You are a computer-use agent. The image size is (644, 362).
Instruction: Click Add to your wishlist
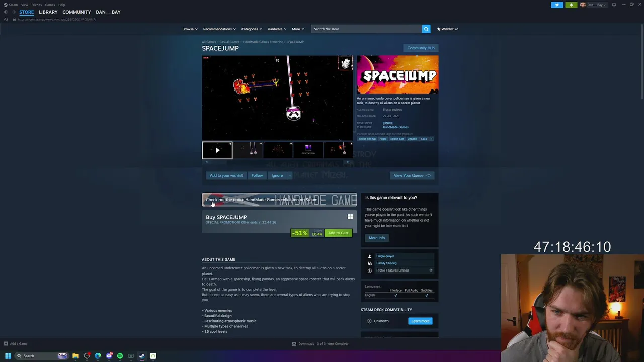point(226,175)
